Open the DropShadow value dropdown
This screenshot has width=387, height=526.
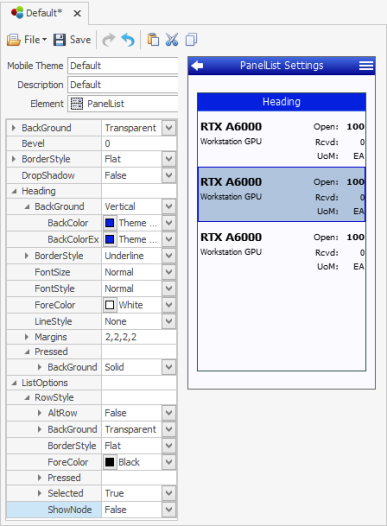coord(169,175)
